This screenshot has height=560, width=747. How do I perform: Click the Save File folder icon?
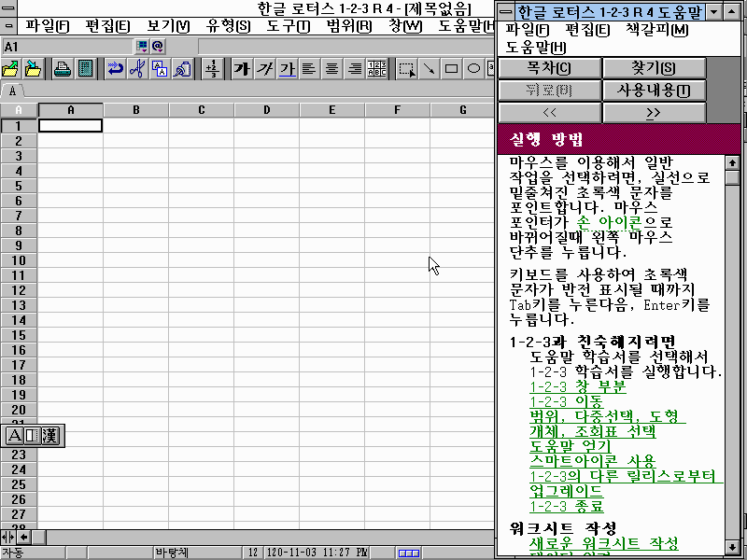click(x=33, y=69)
